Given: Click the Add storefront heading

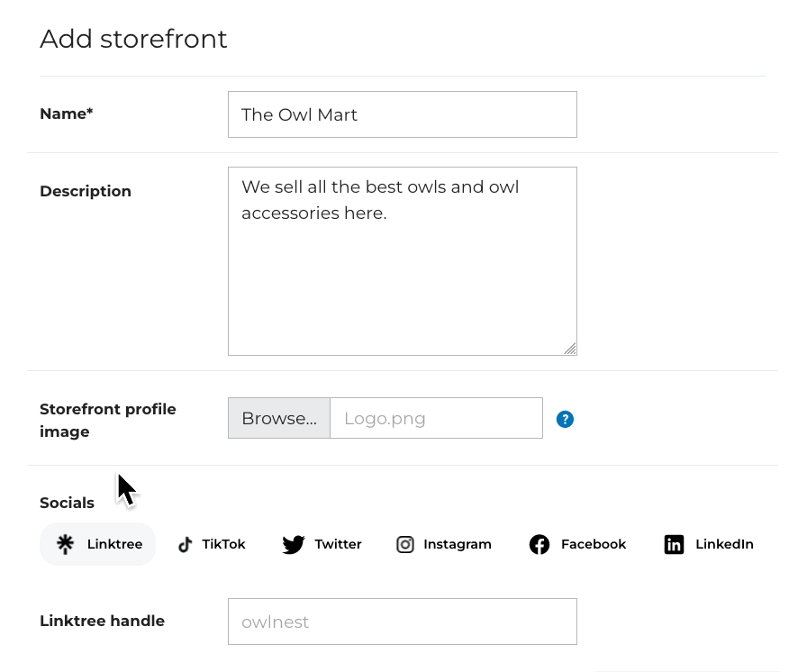Looking at the screenshot, I should tap(134, 39).
